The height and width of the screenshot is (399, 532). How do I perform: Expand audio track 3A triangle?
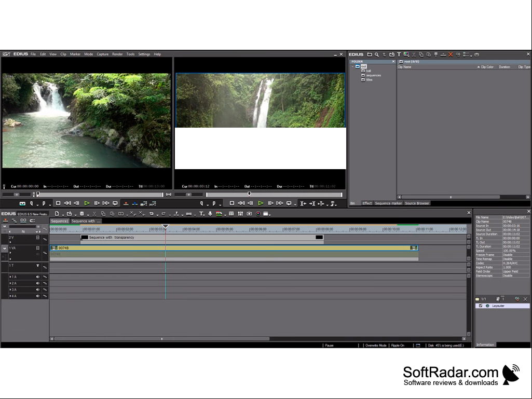[x=10, y=290]
